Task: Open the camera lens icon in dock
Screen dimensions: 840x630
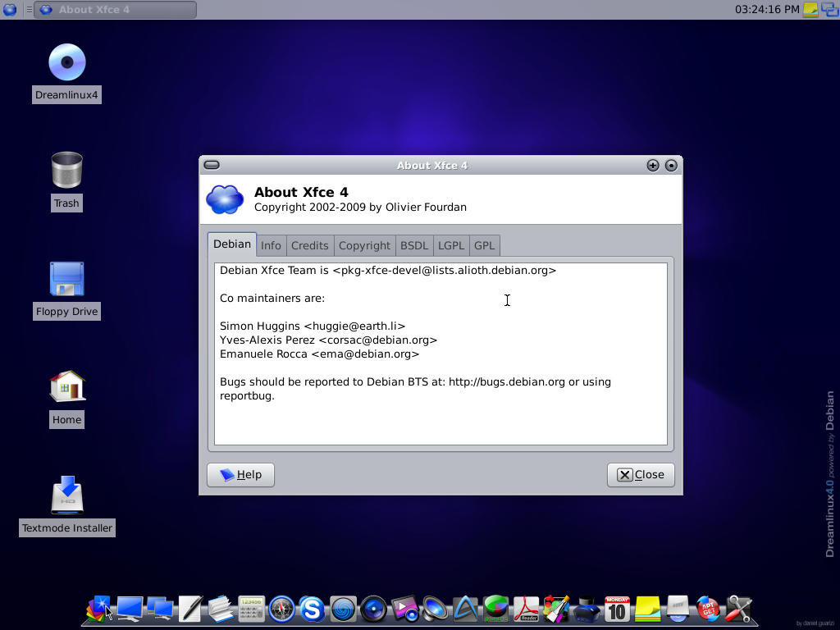Action: tap(373, 609)
